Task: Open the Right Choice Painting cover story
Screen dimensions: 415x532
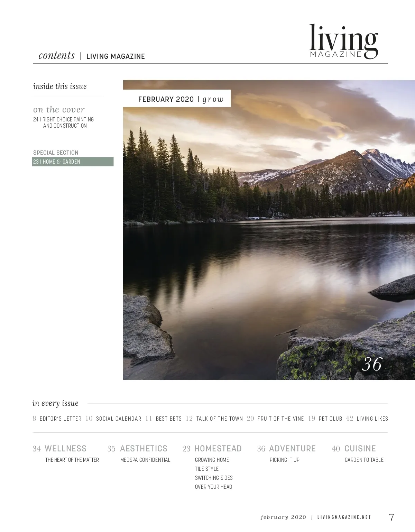Action: pos(64,122)
